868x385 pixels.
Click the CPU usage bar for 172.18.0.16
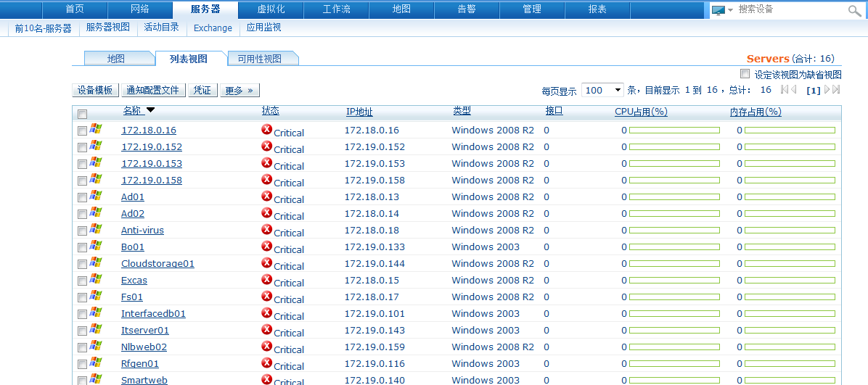tap(673, 131)
